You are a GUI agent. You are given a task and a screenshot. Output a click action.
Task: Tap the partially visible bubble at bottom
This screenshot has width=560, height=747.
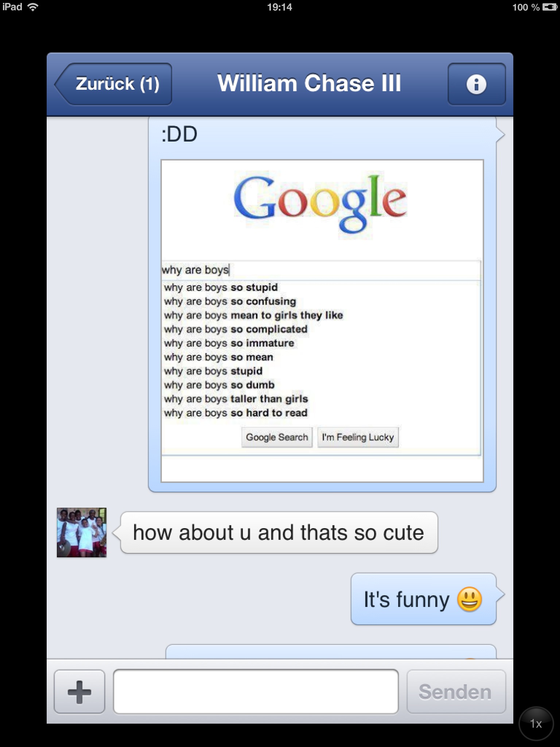point(331,651)
